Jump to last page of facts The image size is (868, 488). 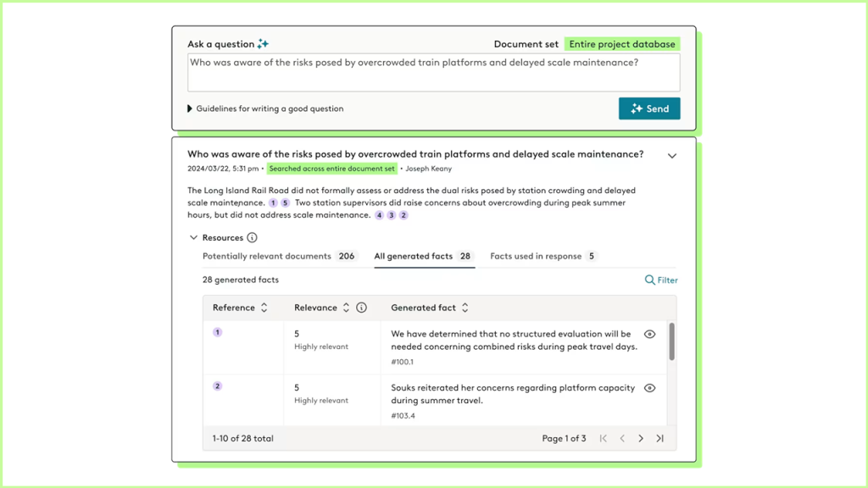pos(659,438)
